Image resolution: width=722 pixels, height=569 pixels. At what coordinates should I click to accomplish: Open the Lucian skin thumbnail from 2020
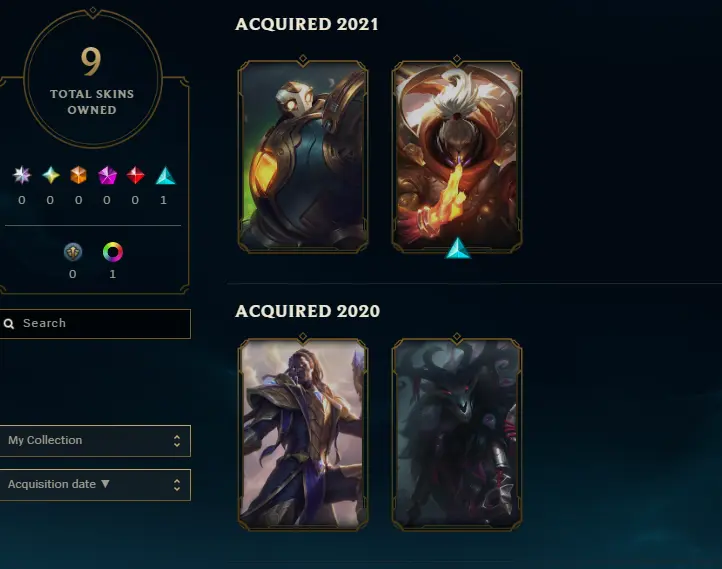pyautogui.click(x=303, y=435)
